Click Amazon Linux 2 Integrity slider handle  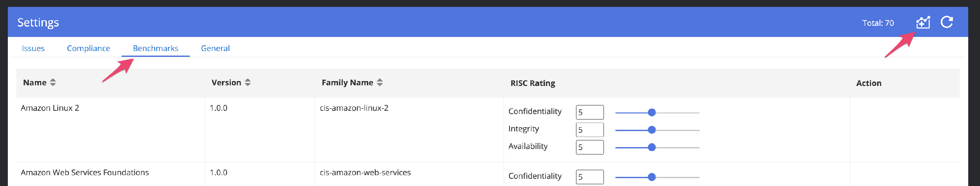(652, 130)
